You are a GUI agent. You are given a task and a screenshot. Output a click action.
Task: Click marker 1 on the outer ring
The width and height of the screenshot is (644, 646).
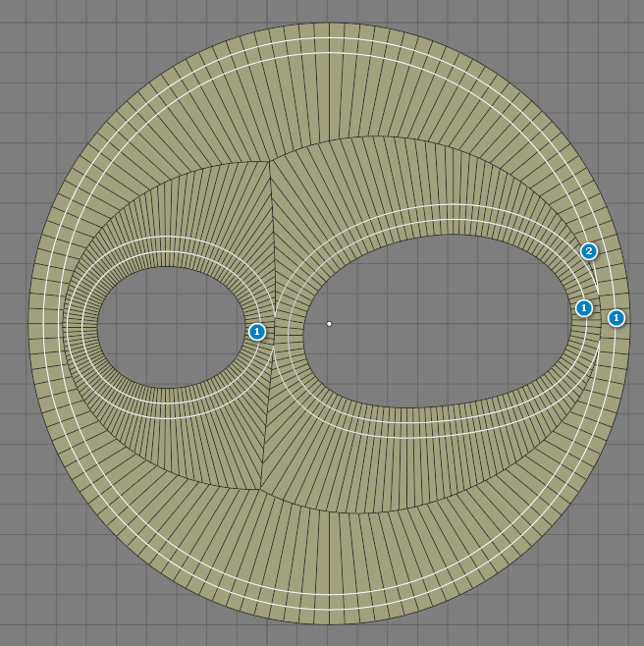616,318
